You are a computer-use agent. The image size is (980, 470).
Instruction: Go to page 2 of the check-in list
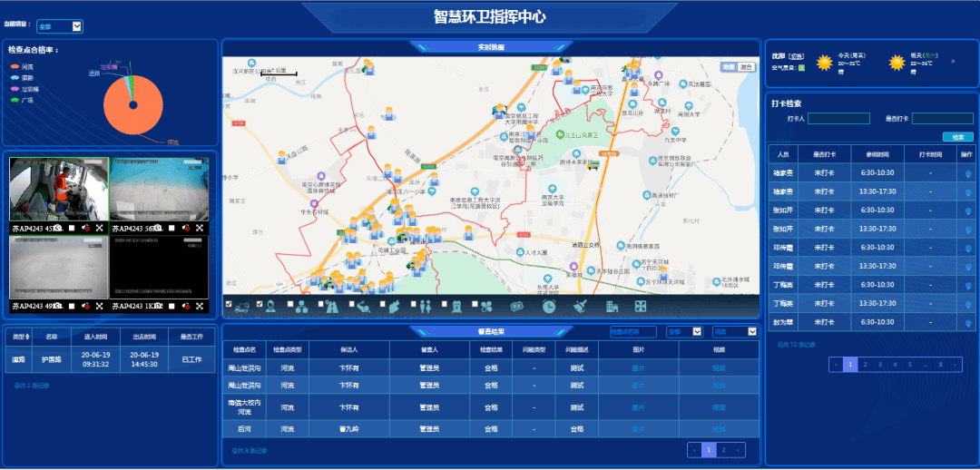(x=865, y=364)
